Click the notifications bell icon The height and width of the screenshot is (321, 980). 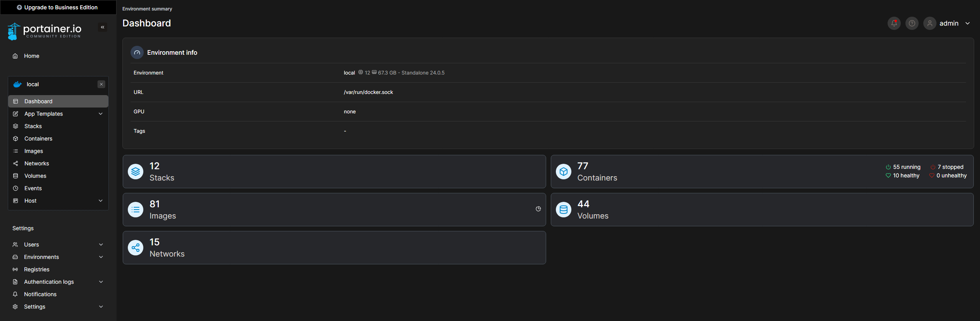[x=894, y=23]
